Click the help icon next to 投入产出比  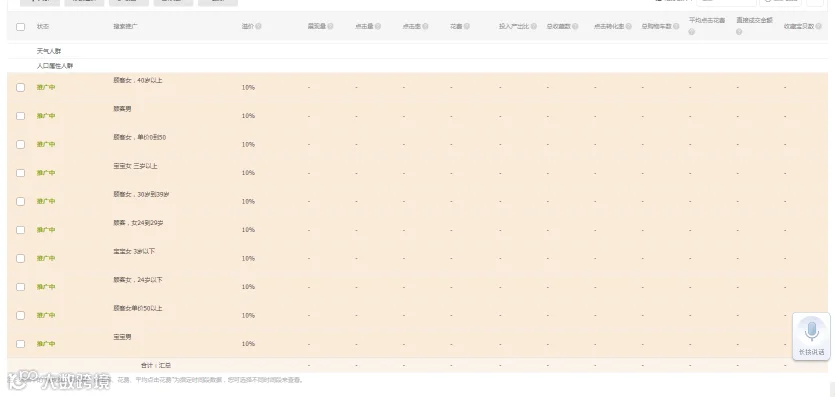(x=534, y=26)
